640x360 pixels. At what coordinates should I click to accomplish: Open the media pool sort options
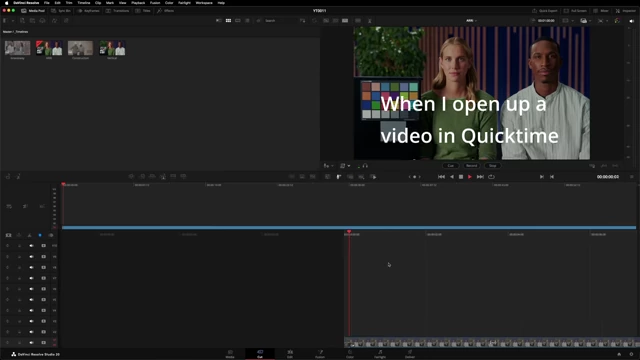(302, 20)
